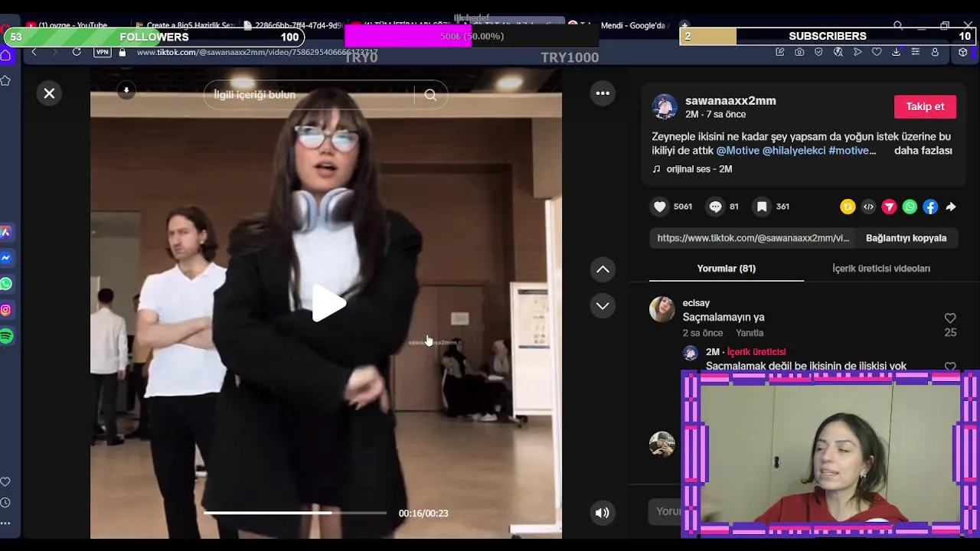Open İçerik üreticisi videoları tab
The width and height of the screenshot is (980, 551).
(881, 269)
